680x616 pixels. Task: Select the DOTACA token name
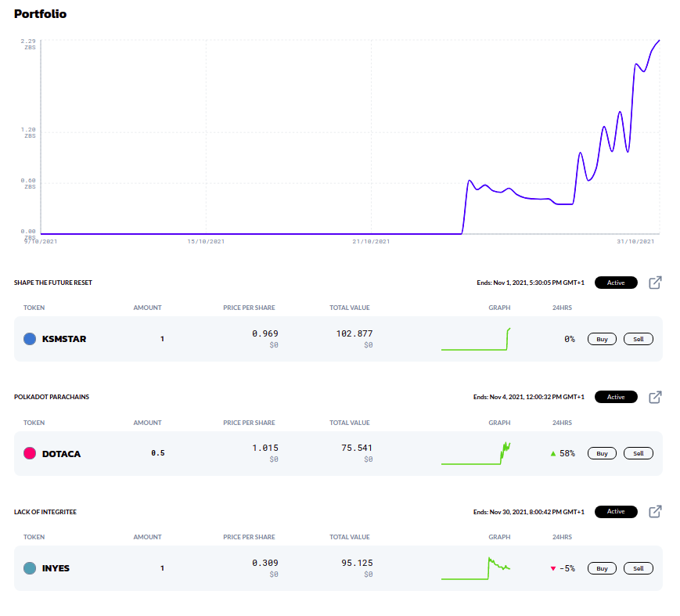pos(61,454)
